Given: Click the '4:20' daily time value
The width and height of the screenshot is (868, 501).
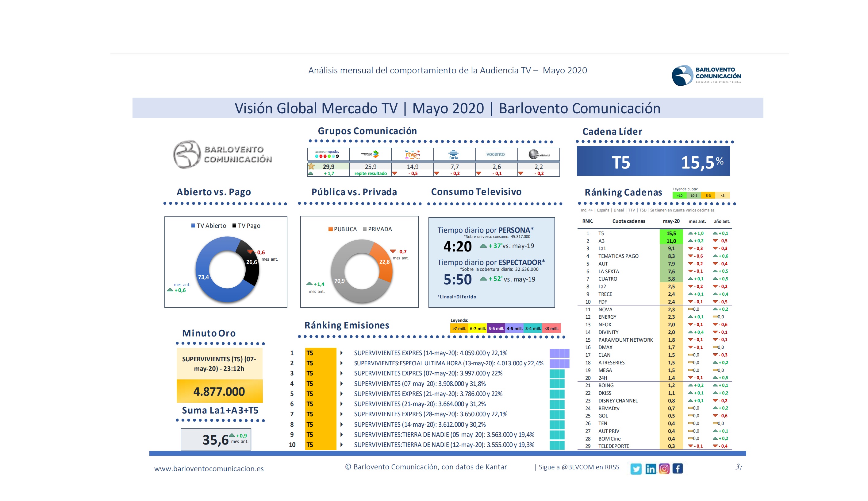Looking at the screenshot, I should pos(457,247).
